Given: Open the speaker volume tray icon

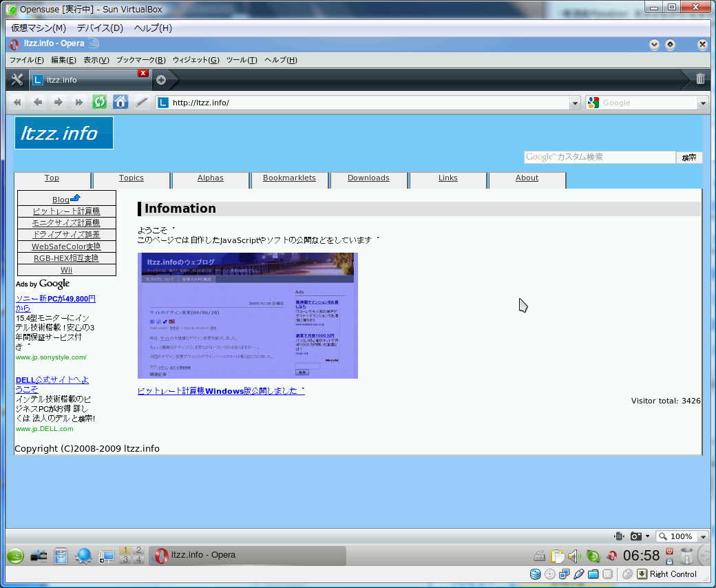Looking at the screenshot, I should click(x=574, y=556).
